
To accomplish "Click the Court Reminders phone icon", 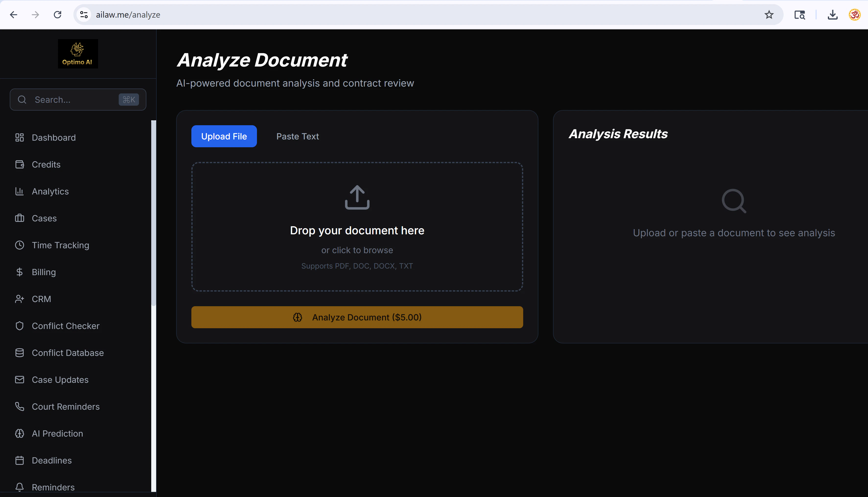I will (x=20, y=407).
